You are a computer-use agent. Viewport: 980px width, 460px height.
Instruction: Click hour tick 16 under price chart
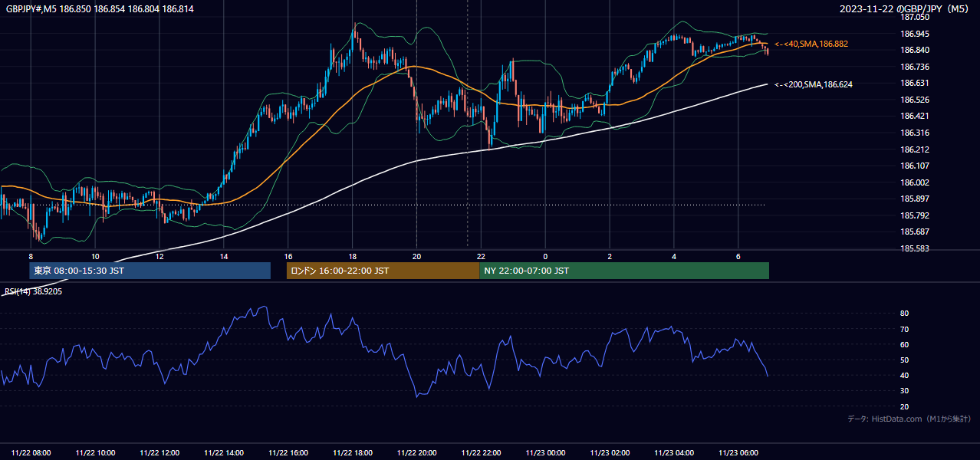[x=288, y=256]
